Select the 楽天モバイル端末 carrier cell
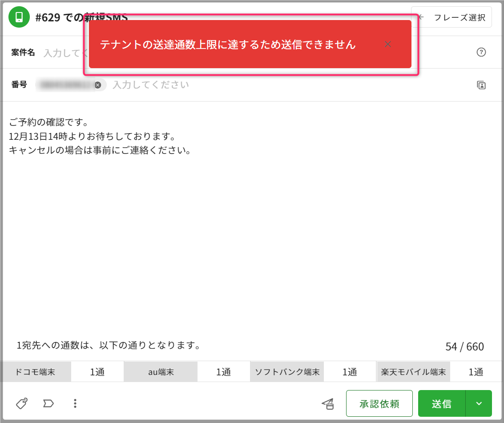 coord(413,372)
